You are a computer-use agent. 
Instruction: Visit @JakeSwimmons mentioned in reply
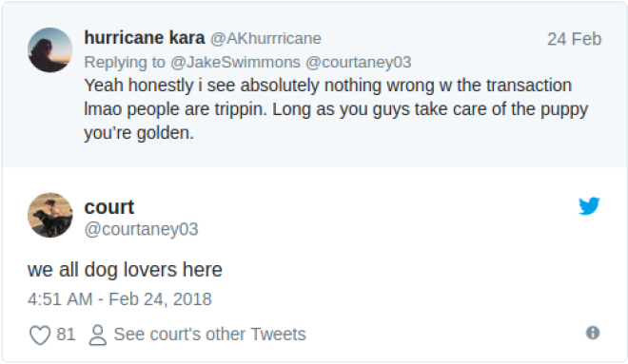236,63
